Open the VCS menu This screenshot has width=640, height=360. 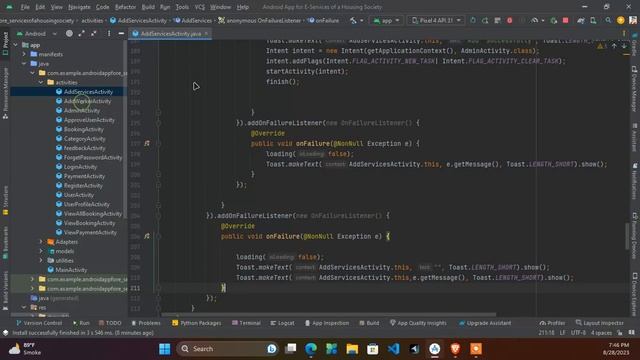coord(200,7)
